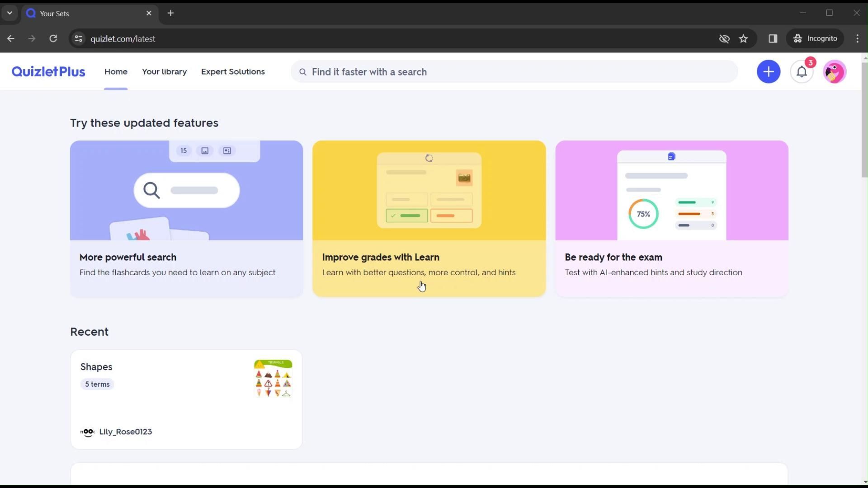Click the QuizletPlus logo
The width and height of the screenshot is (868, 488).
(48, 72)
